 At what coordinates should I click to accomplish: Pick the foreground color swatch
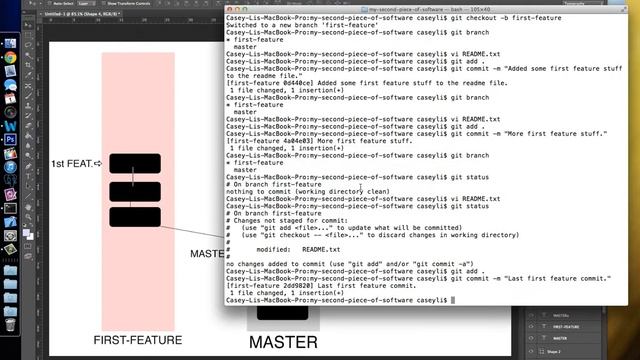pyautogui.click(x=26, y=233)
